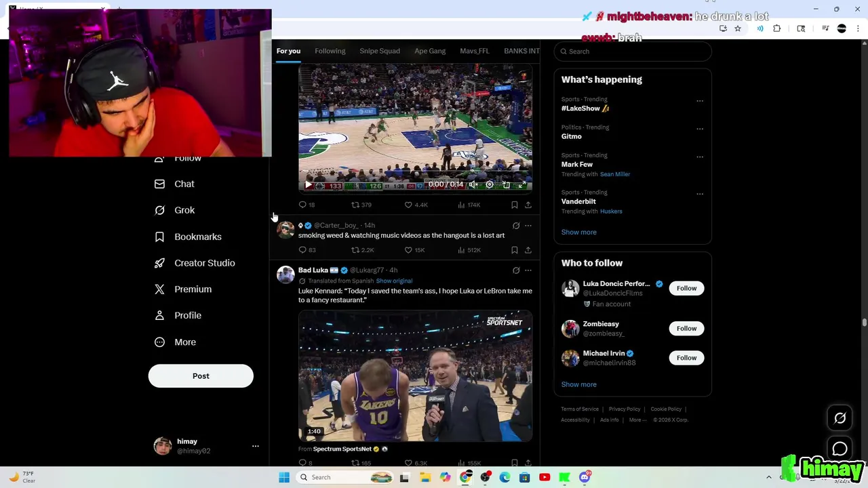Share the basketball video post
868x488 pixels.
click(x=528, y=205)
